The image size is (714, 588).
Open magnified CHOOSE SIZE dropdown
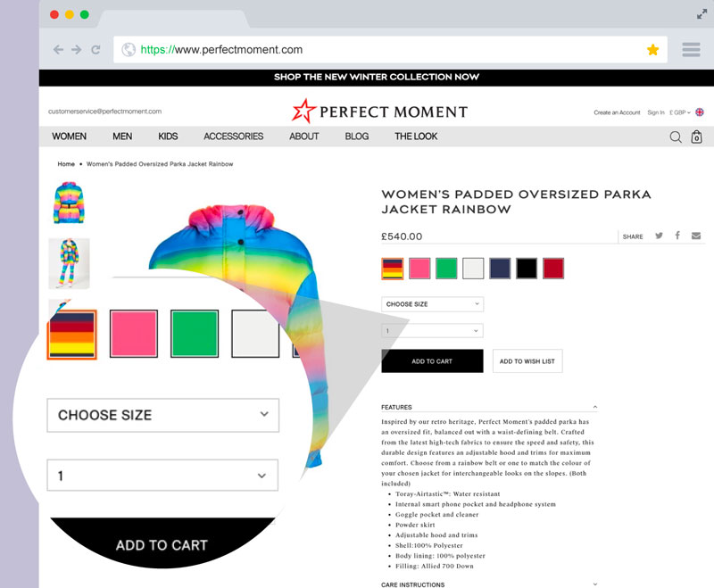163,415
